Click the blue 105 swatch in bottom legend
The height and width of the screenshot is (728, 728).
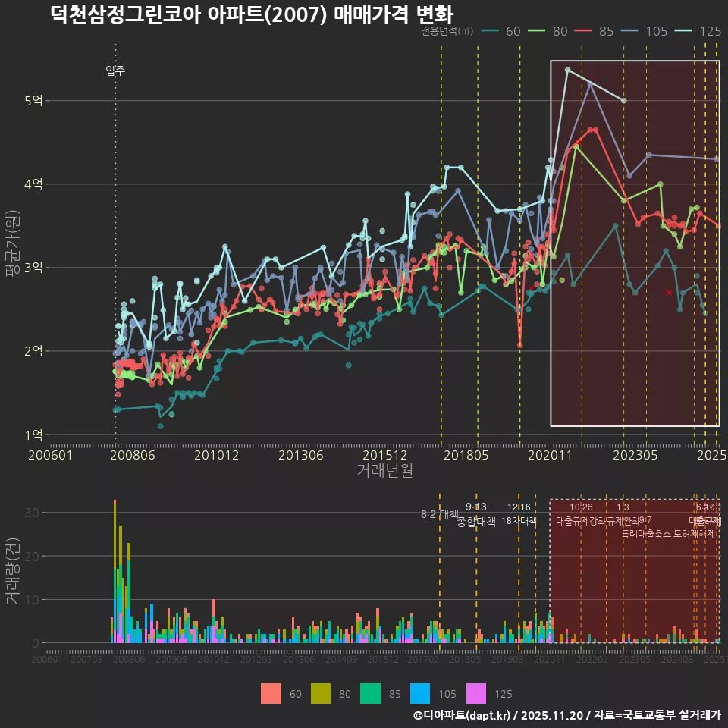(419, 693)
